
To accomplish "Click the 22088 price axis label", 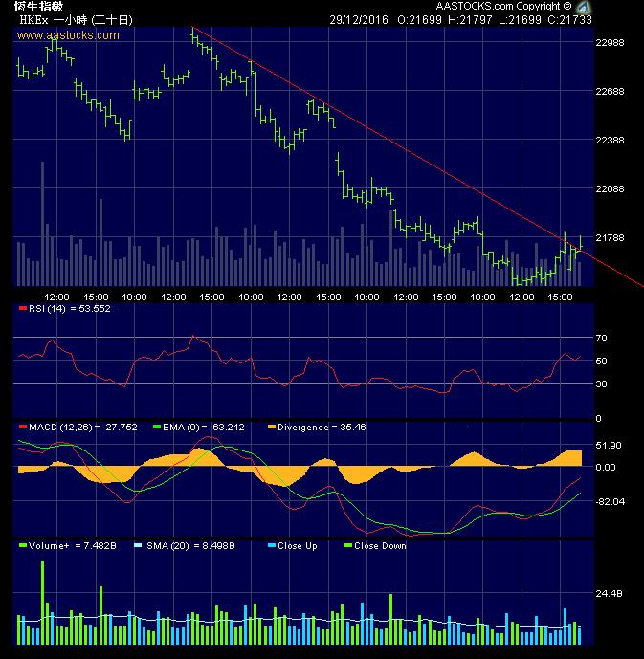I will (x=610, y=189).
